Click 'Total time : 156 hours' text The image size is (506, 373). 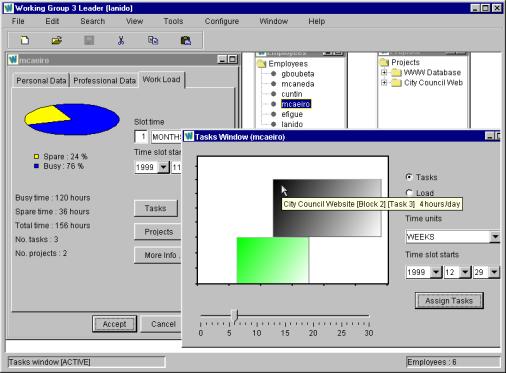[53, 226]
